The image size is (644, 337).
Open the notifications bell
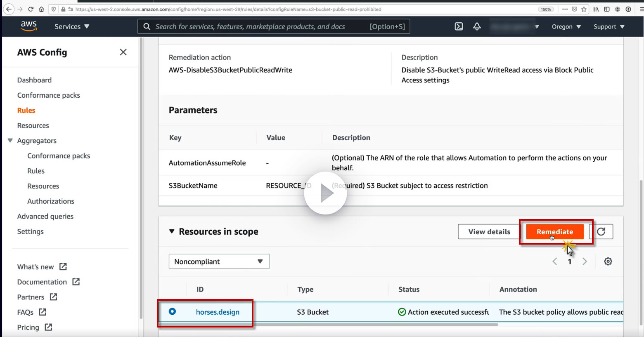(477, 26)
